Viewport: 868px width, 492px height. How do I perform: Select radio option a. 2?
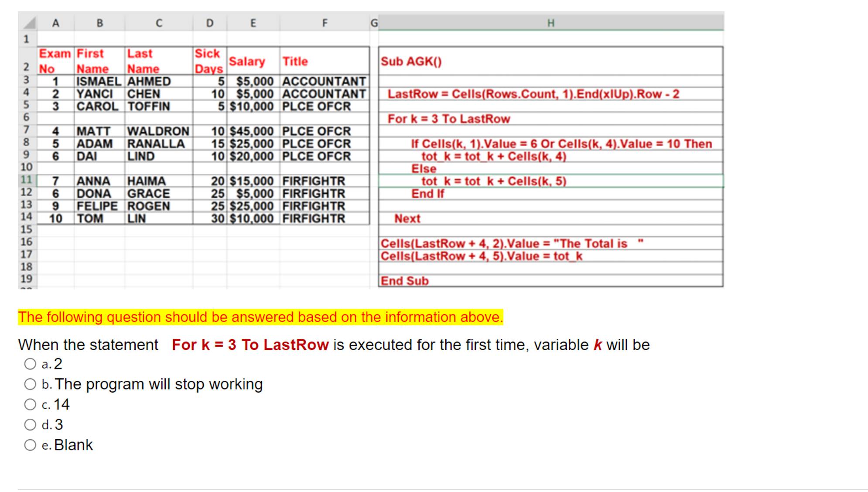pyautogui.click(x=30, y=364)
